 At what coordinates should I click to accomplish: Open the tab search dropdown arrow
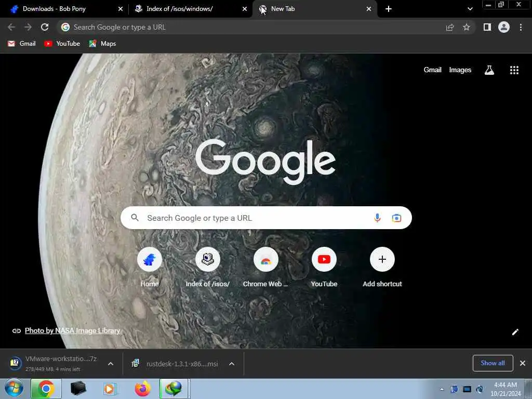tap(470, 9)
